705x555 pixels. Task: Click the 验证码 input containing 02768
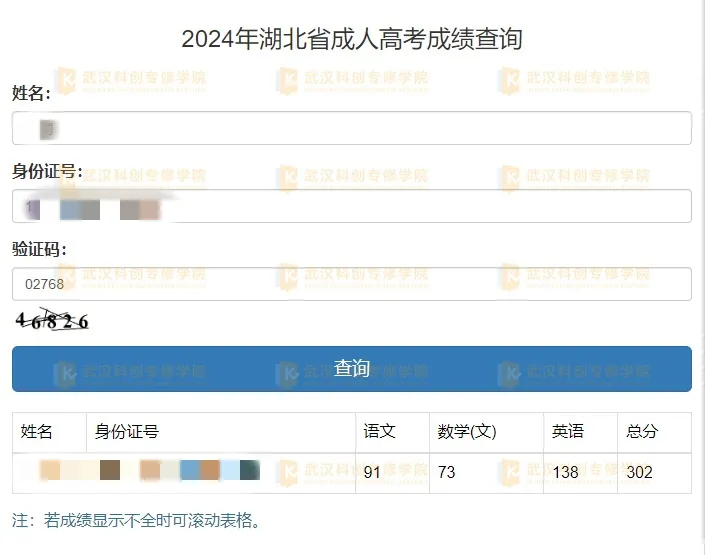click(x=351, y=284)
